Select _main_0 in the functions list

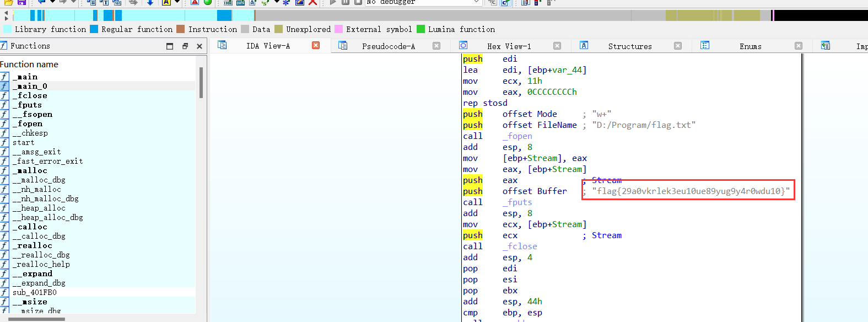tap(98, 86)
